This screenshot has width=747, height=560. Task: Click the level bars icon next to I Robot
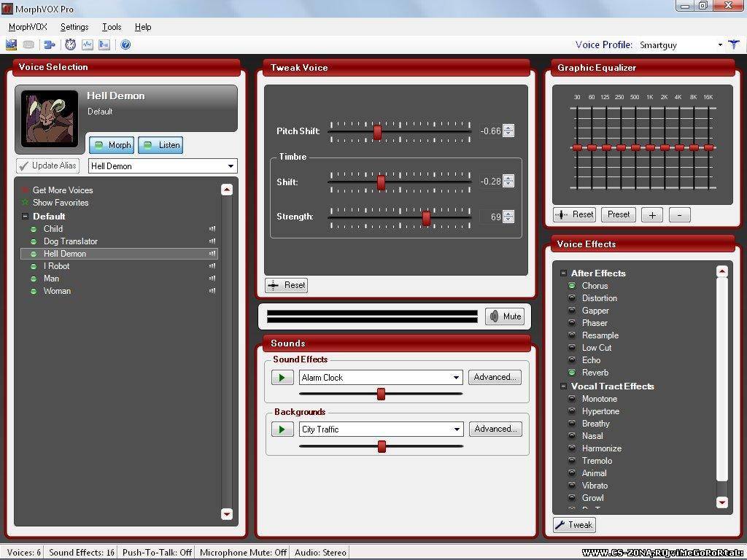point(212,266)
